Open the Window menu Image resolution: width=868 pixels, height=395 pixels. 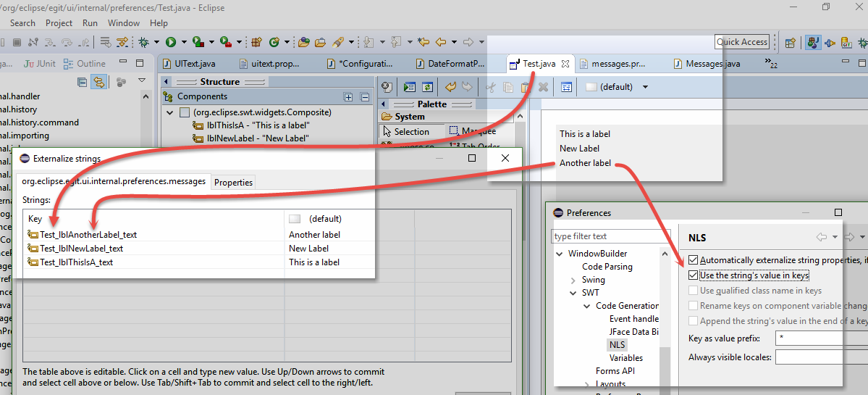click(x=124, y=23)
